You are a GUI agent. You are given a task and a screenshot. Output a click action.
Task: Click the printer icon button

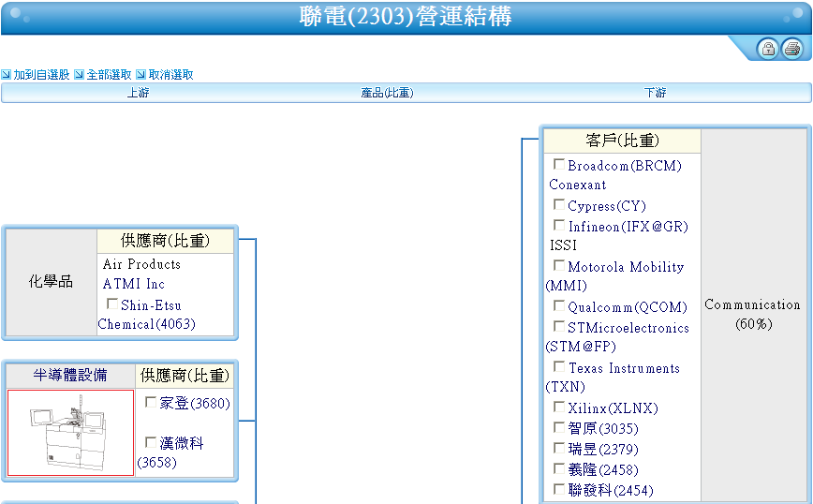pos(792,49)
